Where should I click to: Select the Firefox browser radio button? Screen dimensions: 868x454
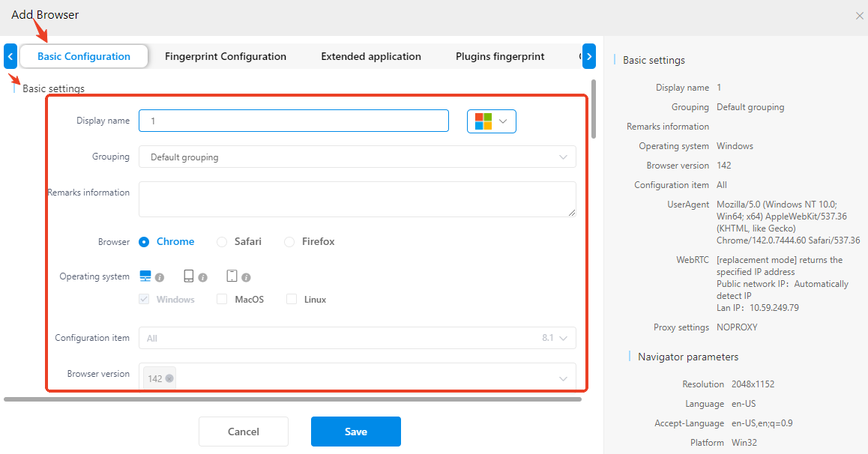pyautogui.click(x=289, y=242)
